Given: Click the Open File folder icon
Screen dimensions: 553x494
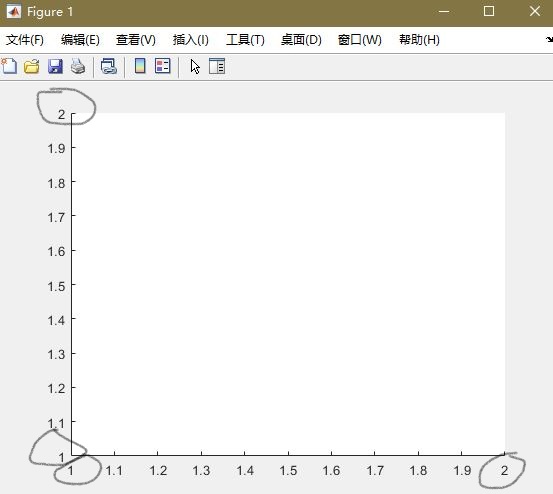Looking at the screenshot, I should pyautogui.click(x=32, y=66).
